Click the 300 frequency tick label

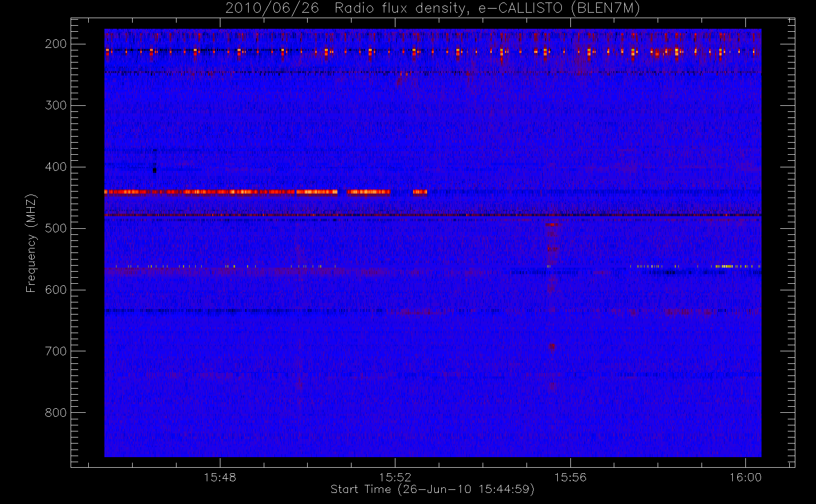(x=56, y=105)
